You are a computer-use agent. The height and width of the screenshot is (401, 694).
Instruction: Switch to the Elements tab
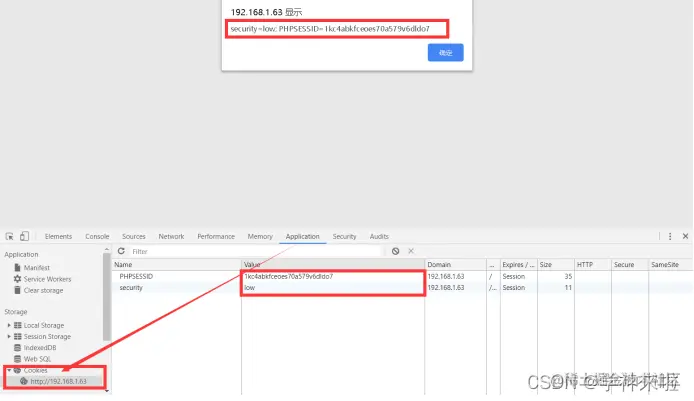pyautogui.click(x=58, y=236)
